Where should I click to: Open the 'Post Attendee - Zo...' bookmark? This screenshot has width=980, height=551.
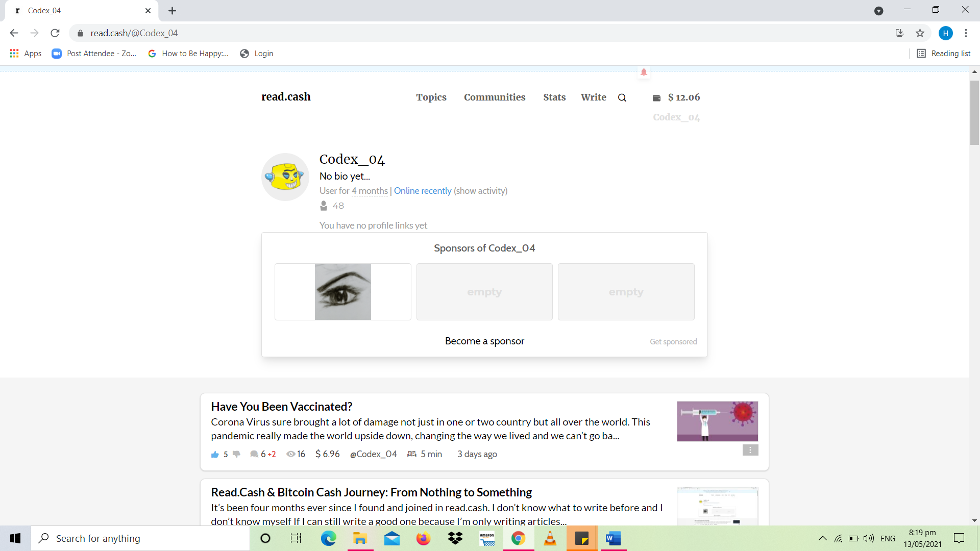click(94, 54)
